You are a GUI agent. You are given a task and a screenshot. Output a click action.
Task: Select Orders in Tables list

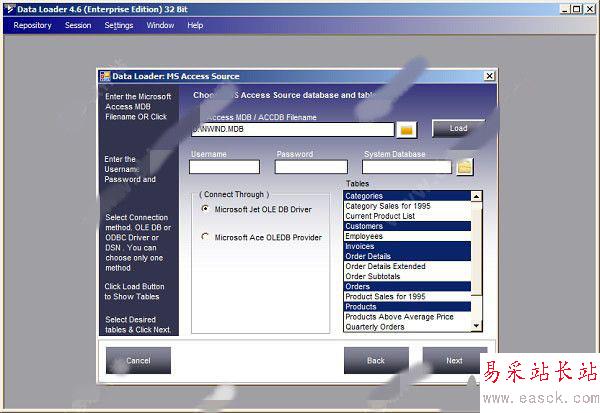pyautogui.click(x=408, y=286)
